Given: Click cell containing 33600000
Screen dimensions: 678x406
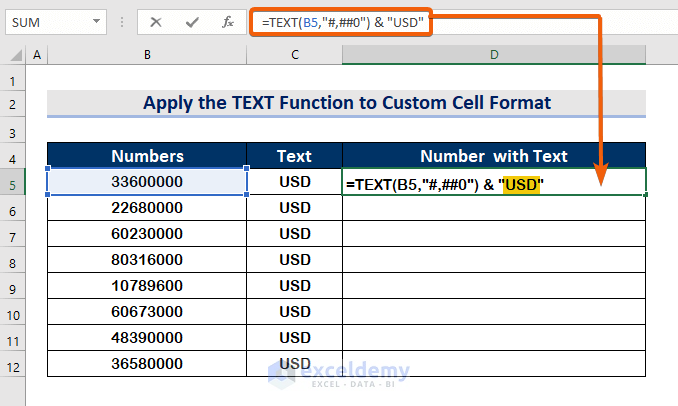Looking at the screenshot, I should pos(147,182).
